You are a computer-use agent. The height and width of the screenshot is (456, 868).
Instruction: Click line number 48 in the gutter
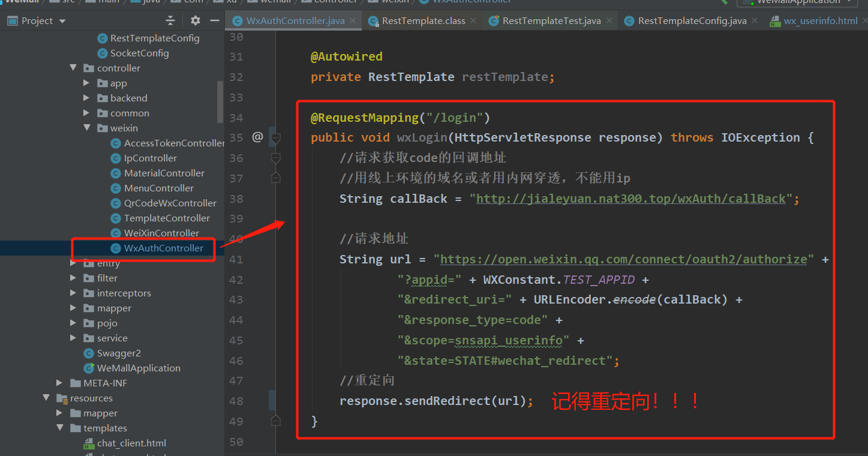(236, 401)
